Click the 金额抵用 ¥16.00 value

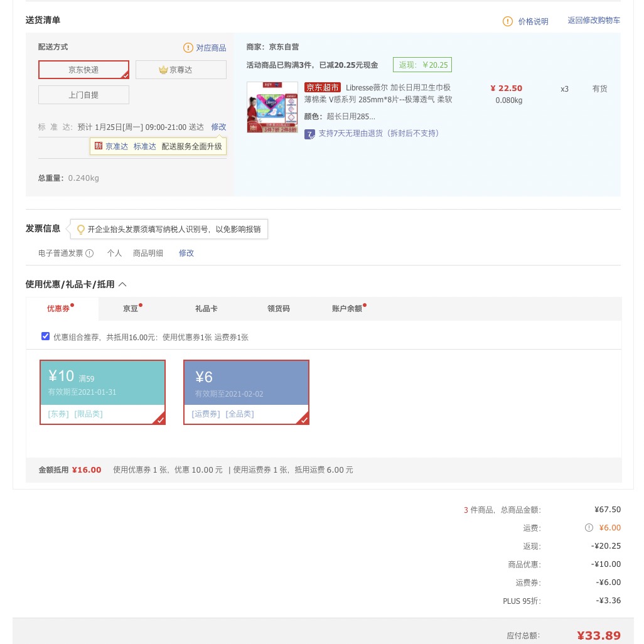[87, 470]
